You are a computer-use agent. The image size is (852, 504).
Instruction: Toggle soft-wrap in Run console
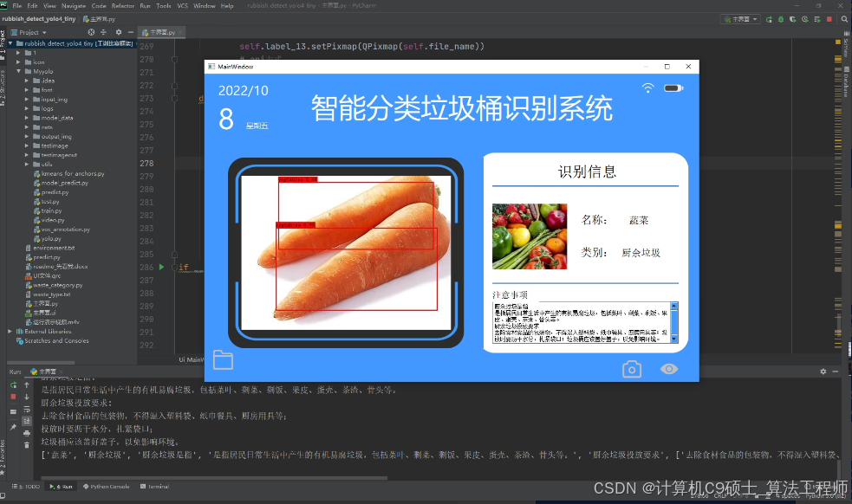pyautogui.click(x=27, y=410)
